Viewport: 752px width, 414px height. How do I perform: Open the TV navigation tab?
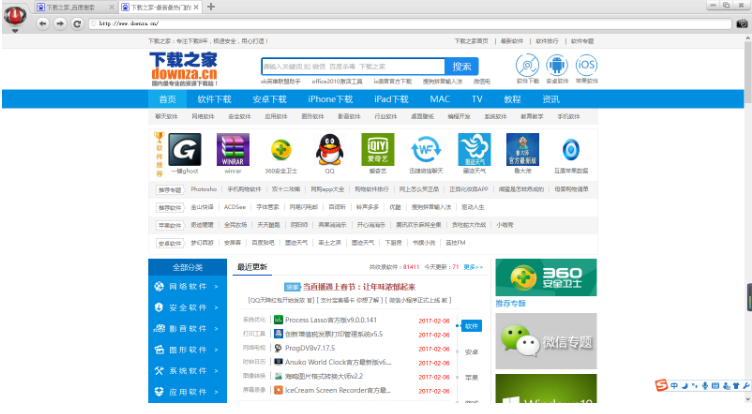(477, 99)
